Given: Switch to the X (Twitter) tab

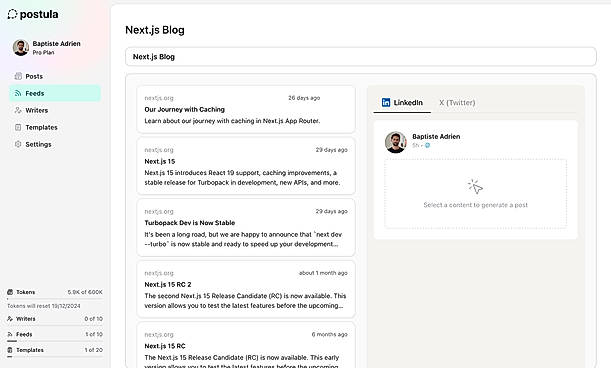Looking at the screenshot, I should pos(457,103).
